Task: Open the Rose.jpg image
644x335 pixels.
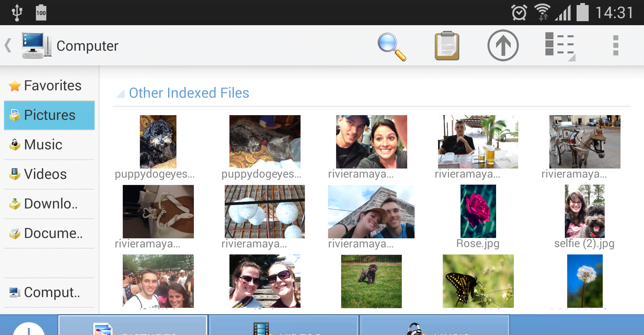Action: pyautogui.click(x=478, y=211)
